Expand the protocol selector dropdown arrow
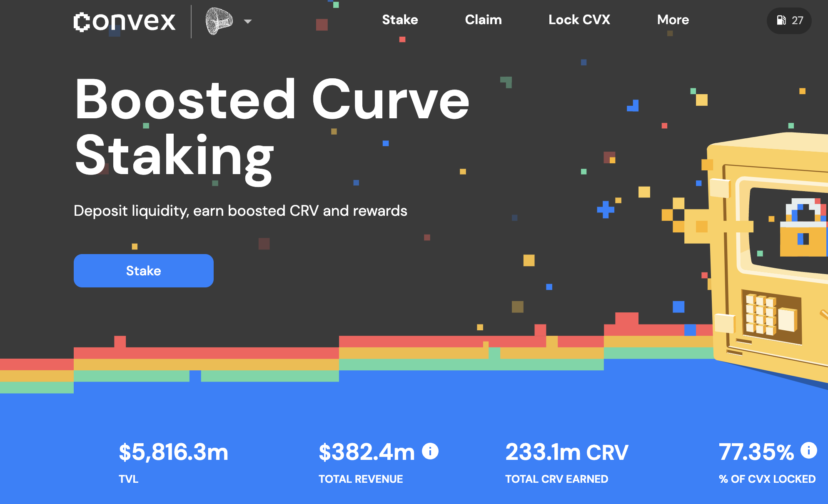 click(248, 21)
